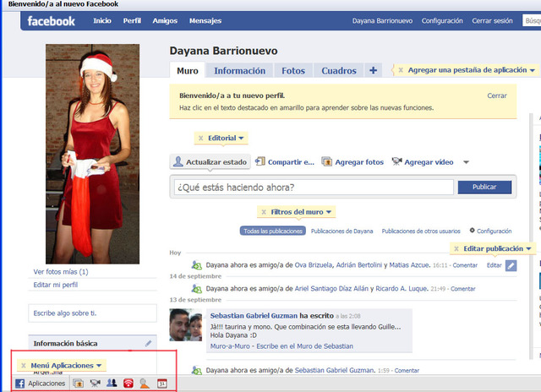
Task: Dismiss the Filtros del muro tooltip with x
Action: point(264,212)
